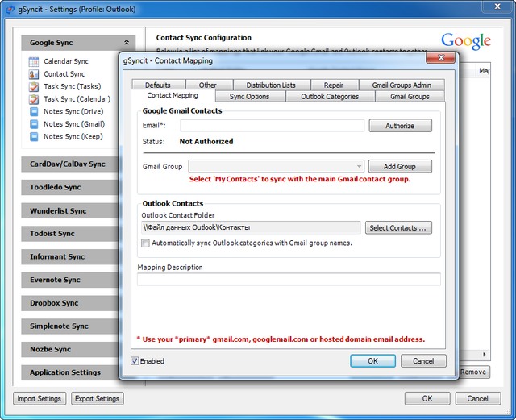Switch to the Sync Options tab
This screenshot has width=516, height=420.
tap(249, 97)
